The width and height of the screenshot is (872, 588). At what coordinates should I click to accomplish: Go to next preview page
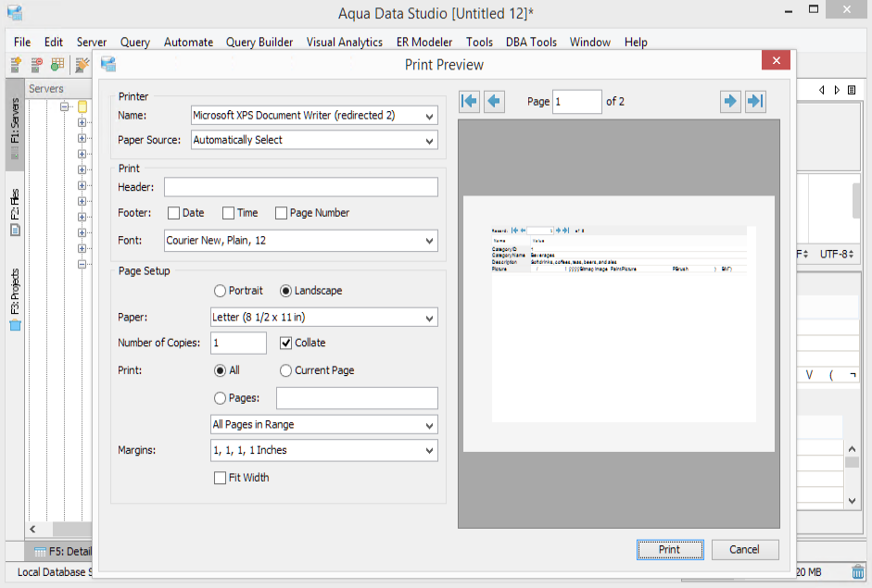tap(731, 101)
